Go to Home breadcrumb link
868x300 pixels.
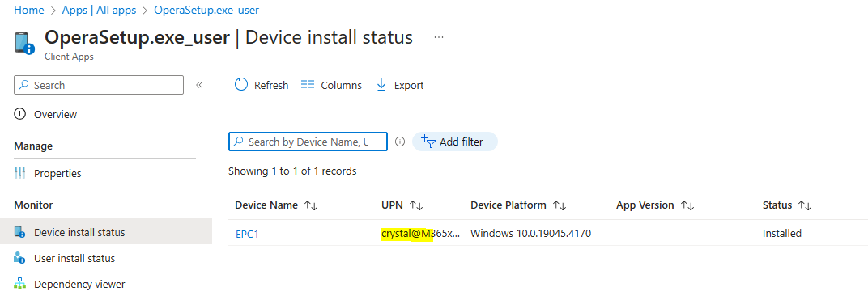point(29,10)
